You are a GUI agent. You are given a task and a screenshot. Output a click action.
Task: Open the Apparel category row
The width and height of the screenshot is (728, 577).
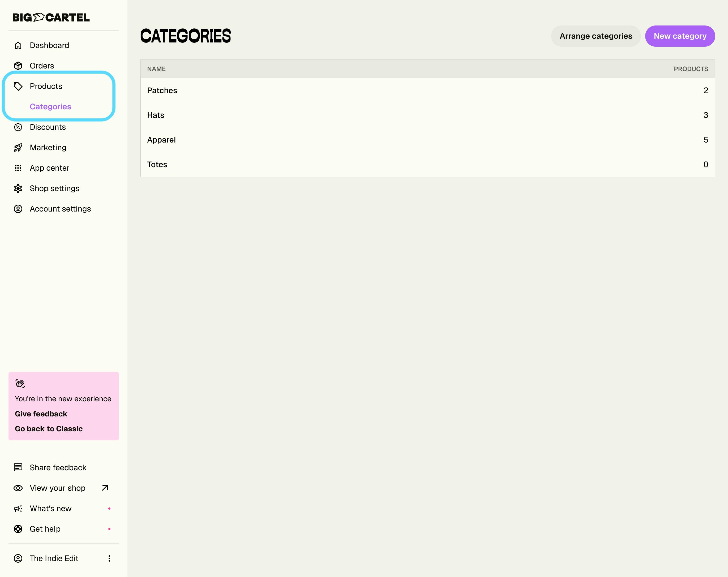click(161, 140)
